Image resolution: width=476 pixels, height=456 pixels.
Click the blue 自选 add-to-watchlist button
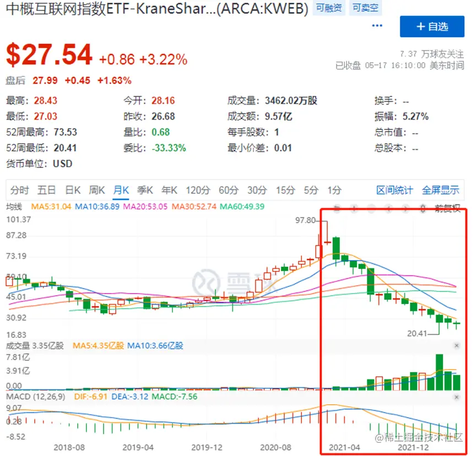click(x=432, y=26)
